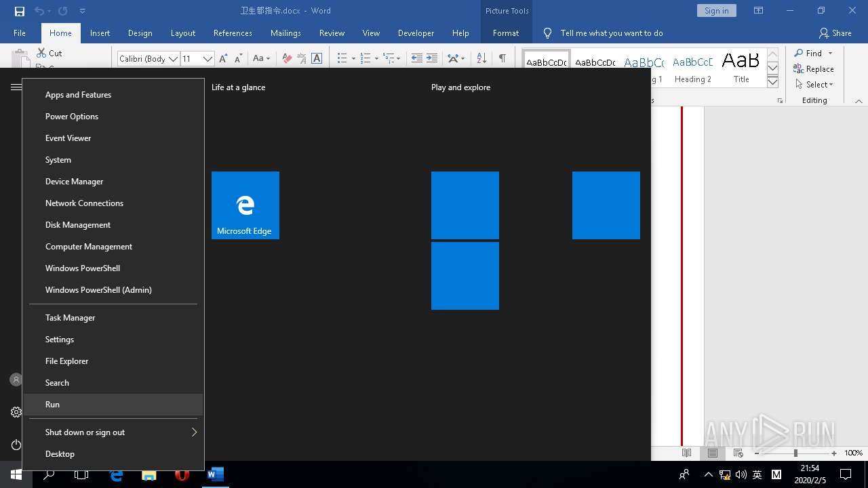Click the Increase Indent icon

click(x=432, y=58)
